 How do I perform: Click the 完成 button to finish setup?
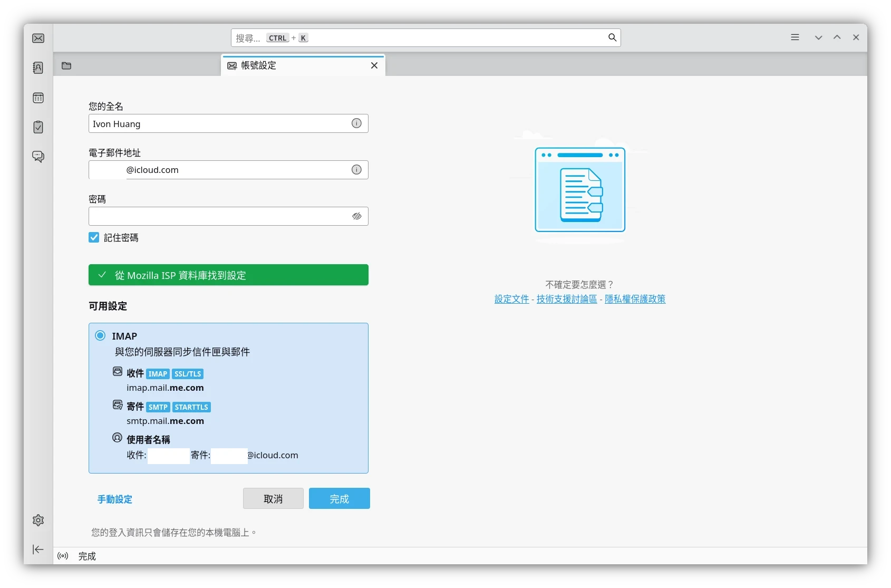(339, 498)
